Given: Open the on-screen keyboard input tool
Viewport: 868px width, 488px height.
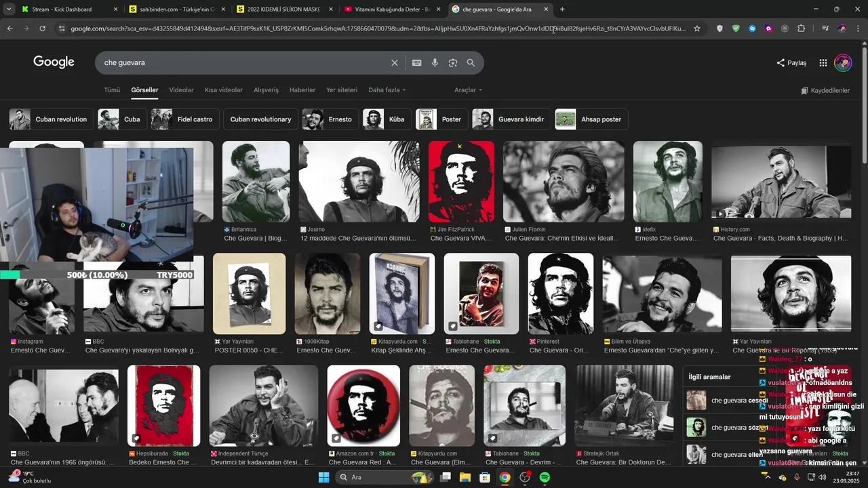Looking at the screenshot, I should tap(416, 62).
